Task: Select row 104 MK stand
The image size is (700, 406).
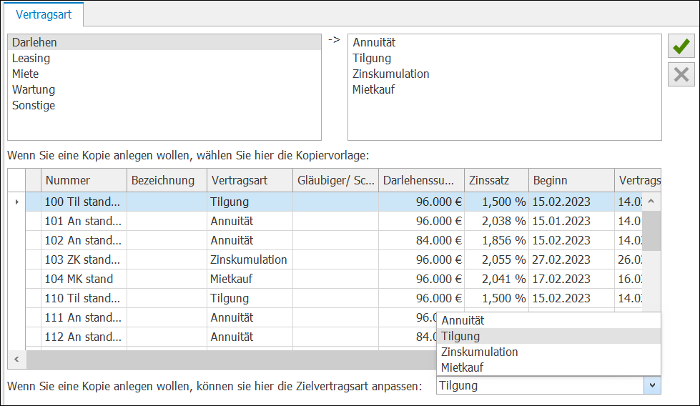Action: (334, 279)
